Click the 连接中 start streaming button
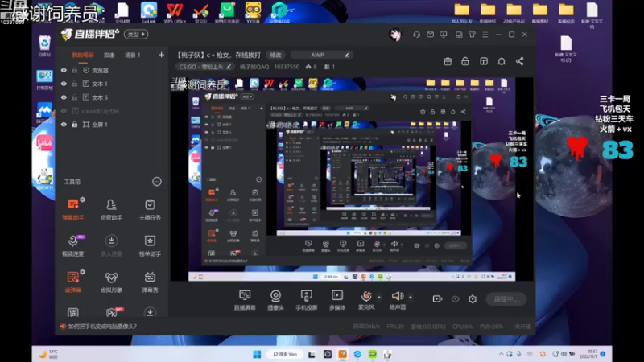Viewport: 644px width, 362px height. click(x=506, y=298)
